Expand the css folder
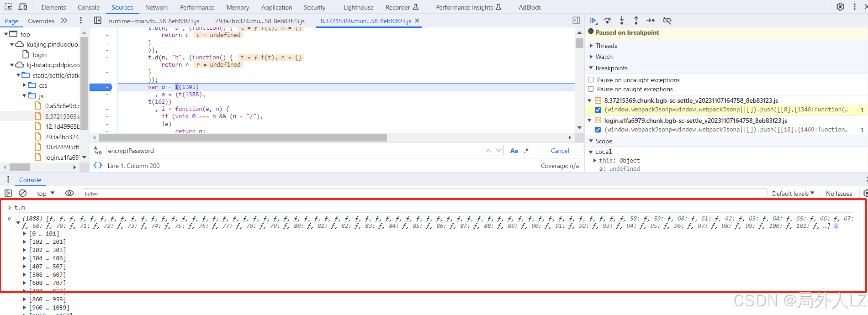Image resolution: width=868 pixels, height=315 pixels. pyautogui.click(x=25, y=85)
